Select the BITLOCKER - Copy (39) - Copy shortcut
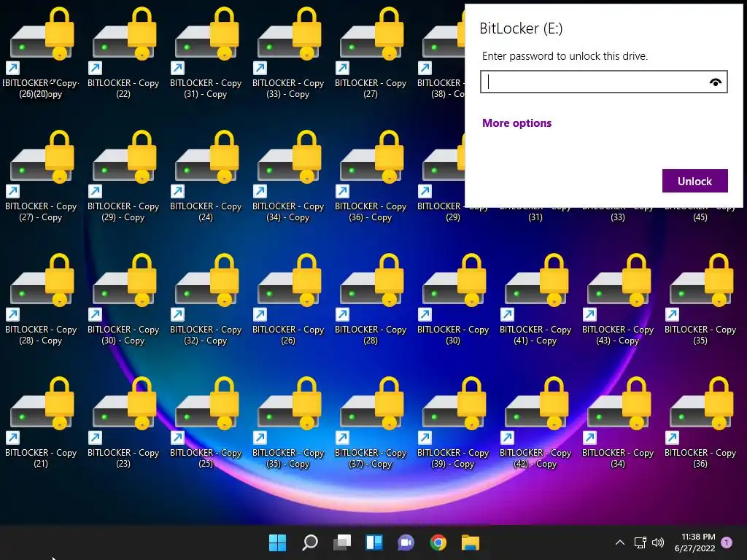This screenshot has width=747, height=560. [452, 422]
